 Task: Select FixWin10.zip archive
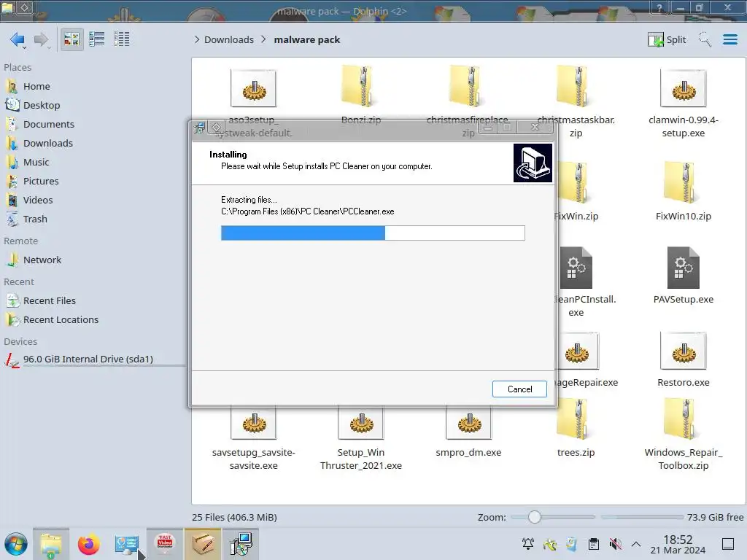[683, 192]
